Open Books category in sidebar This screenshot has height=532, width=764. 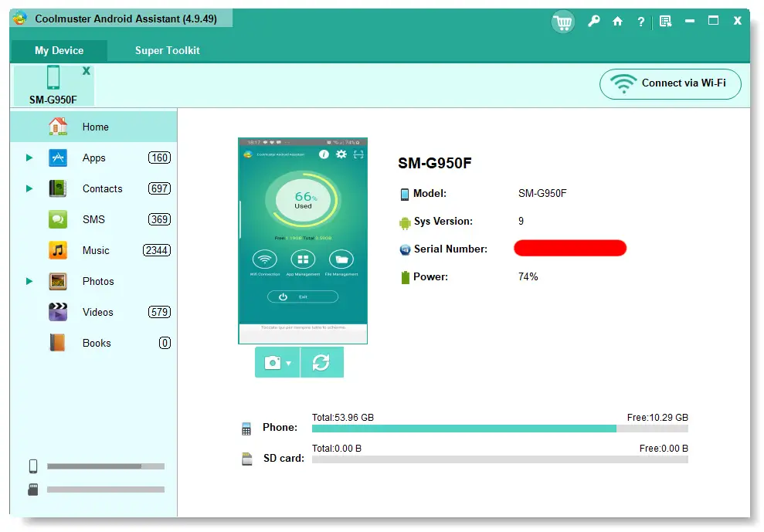click(x=93, y=343)
